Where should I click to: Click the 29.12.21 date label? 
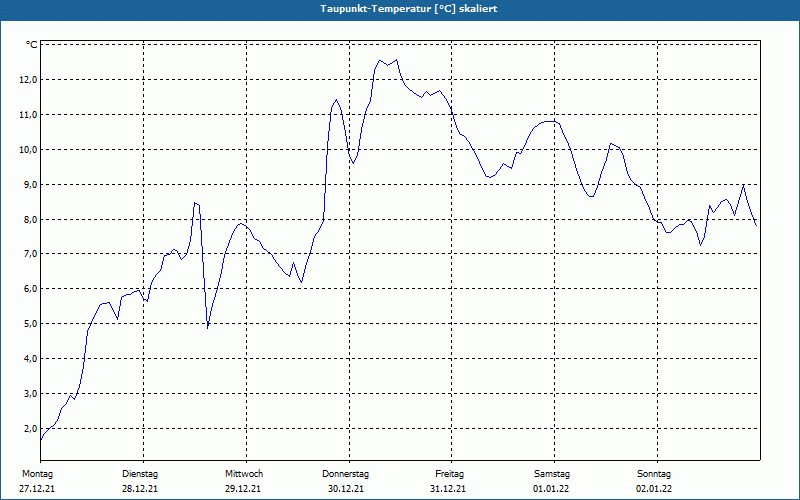coord(243,489)
